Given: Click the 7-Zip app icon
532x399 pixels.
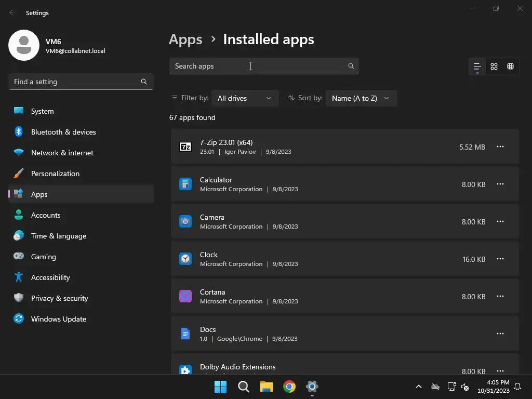Looking at the screenshot, I should coord(185,147).
